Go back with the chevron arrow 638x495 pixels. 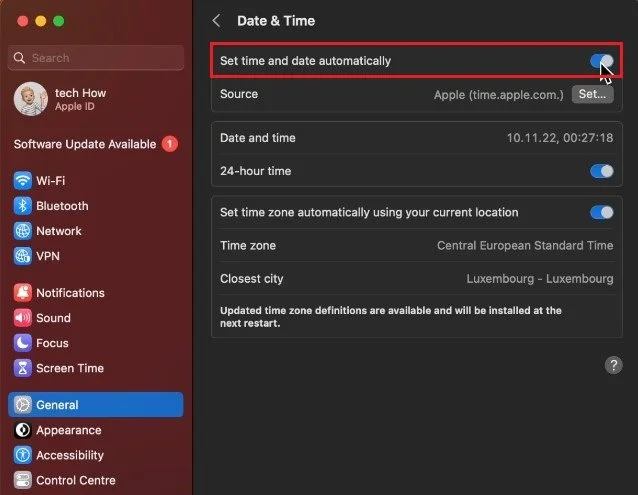[216, 21]
